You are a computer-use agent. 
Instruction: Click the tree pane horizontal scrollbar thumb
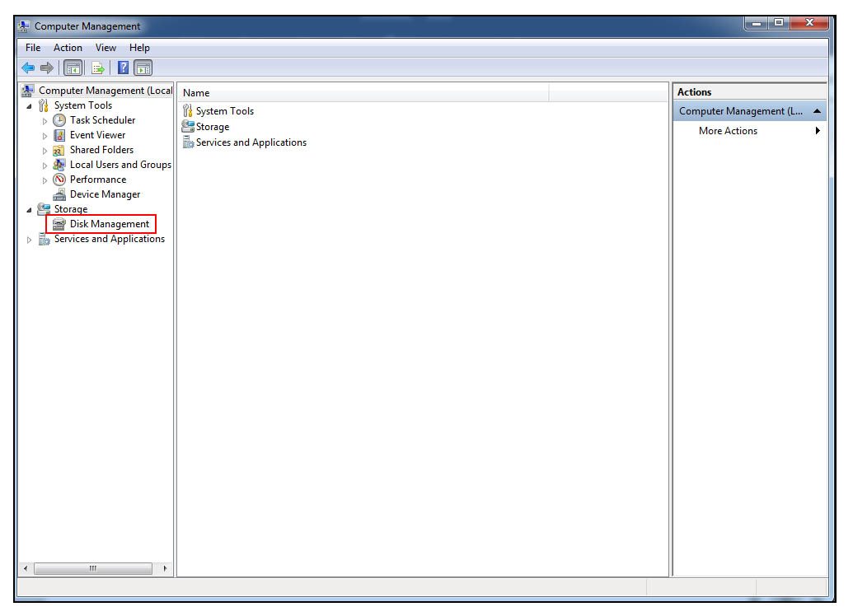point(93,569)
